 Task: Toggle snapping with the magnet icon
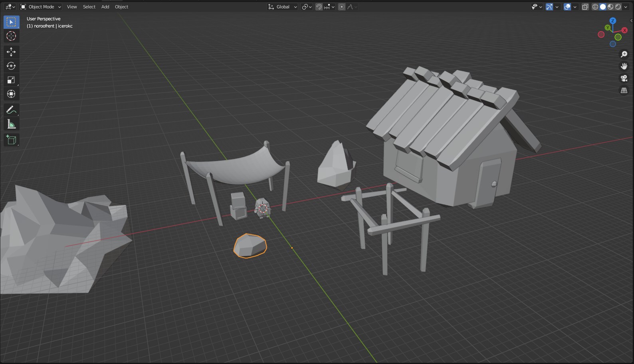click(x=319, y=7)
